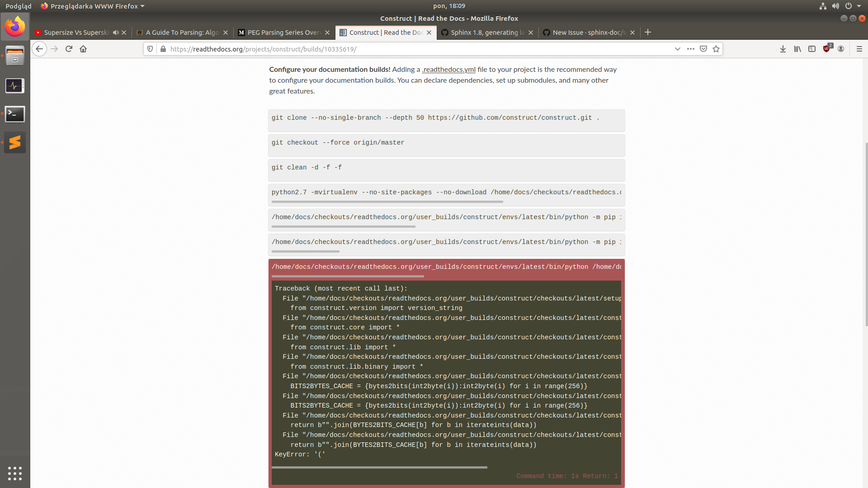Open Sublime Text from the dock
The image size is (868, 488).
[15, 142]
